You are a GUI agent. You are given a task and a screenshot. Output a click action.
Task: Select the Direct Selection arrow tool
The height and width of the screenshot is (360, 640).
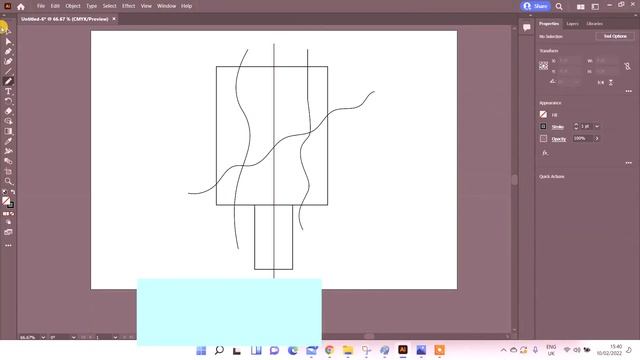tap(8, 42)
